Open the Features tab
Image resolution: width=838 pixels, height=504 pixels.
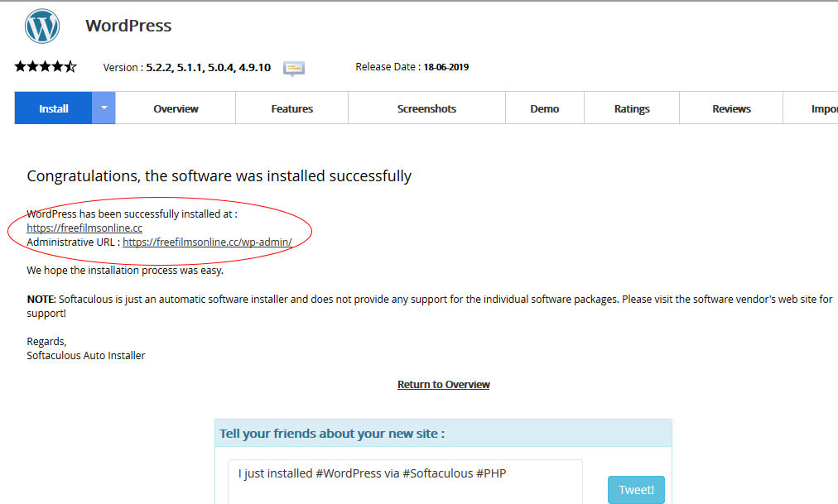tap(291, 108)
